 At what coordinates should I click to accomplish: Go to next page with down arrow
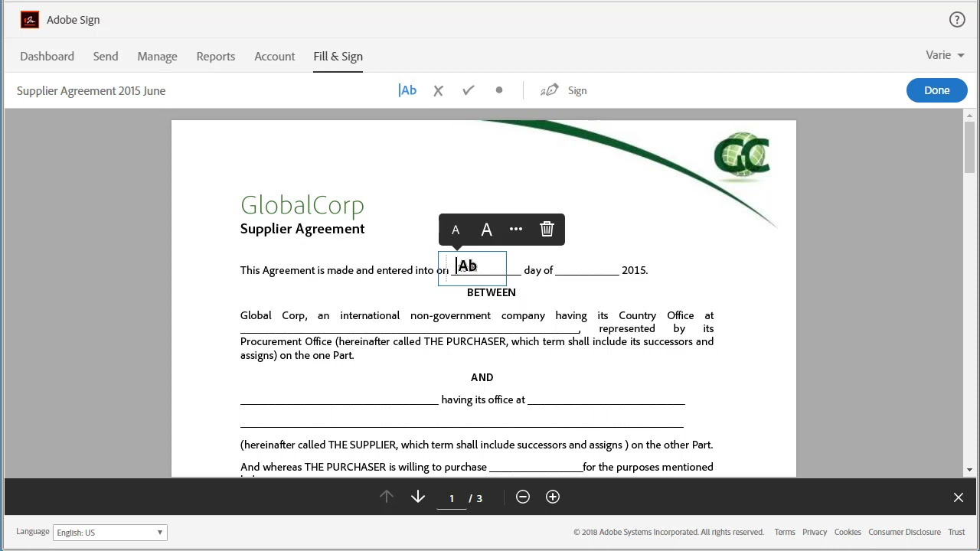418,497
